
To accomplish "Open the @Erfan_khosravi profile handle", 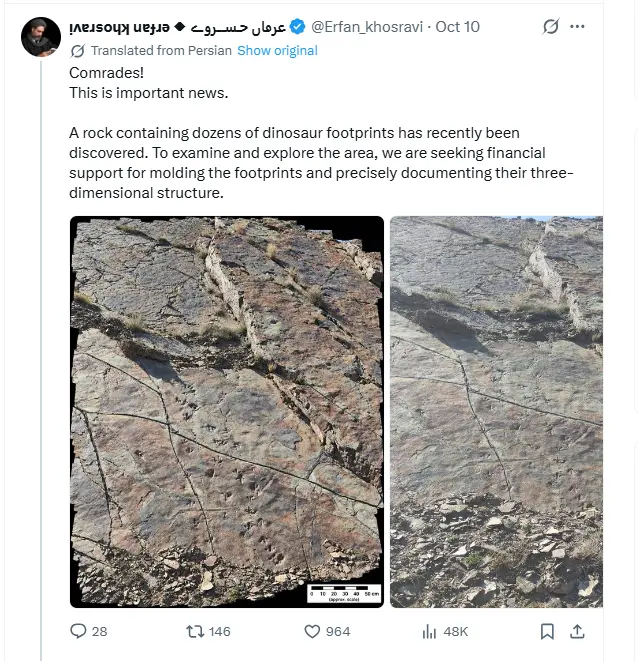I will (x=367, y=27).
